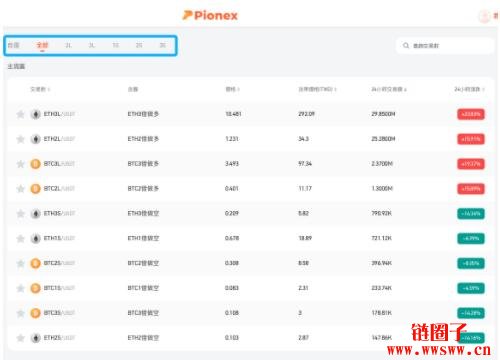The width and height of the screenshot is (500, 360).
Task: Select the price value 3.493
Action: click(232, 164)
